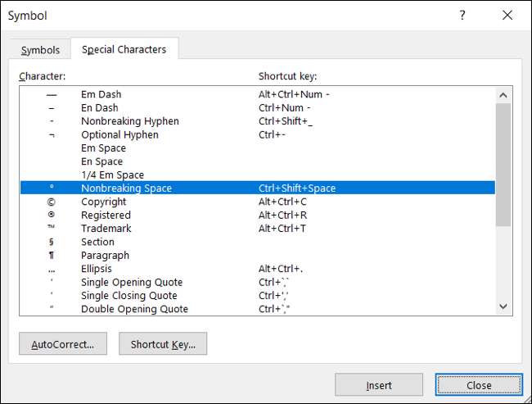Pick the Double Opening Quote row
Screen dimensions: 532x404
(x=134, y=309)
